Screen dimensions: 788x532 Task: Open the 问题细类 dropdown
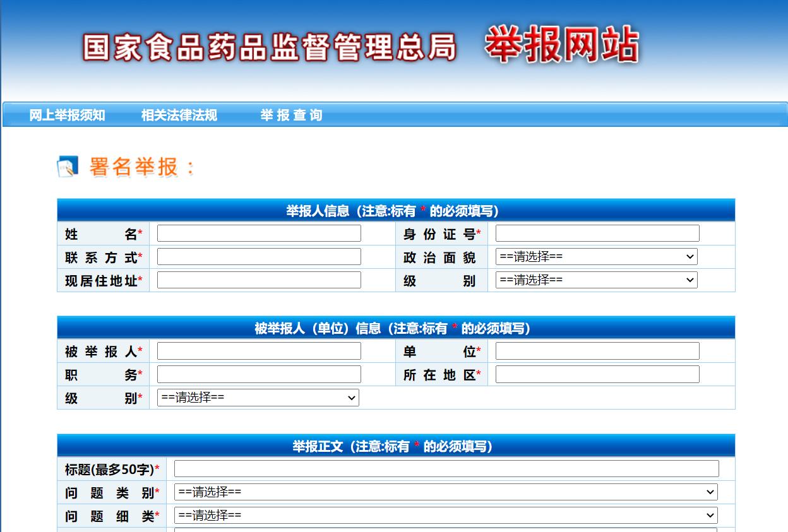[x=445, y=516]
